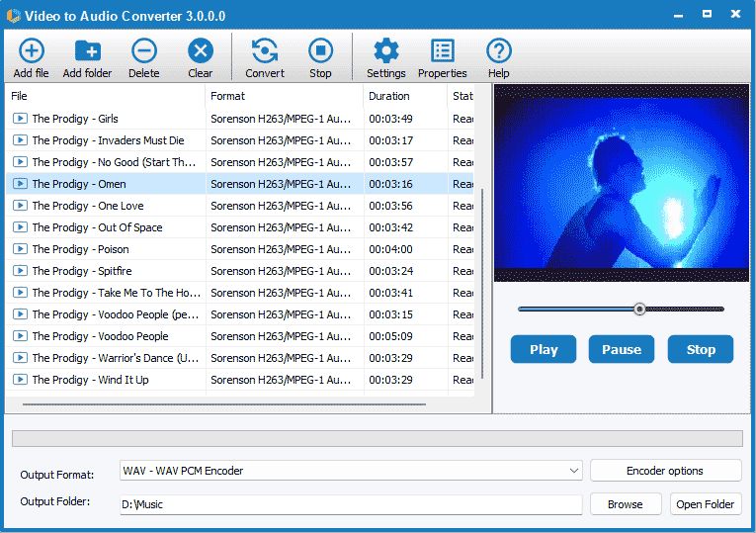
Task: Select The Prodigy - Wind It Up
Action: (240, 379)
